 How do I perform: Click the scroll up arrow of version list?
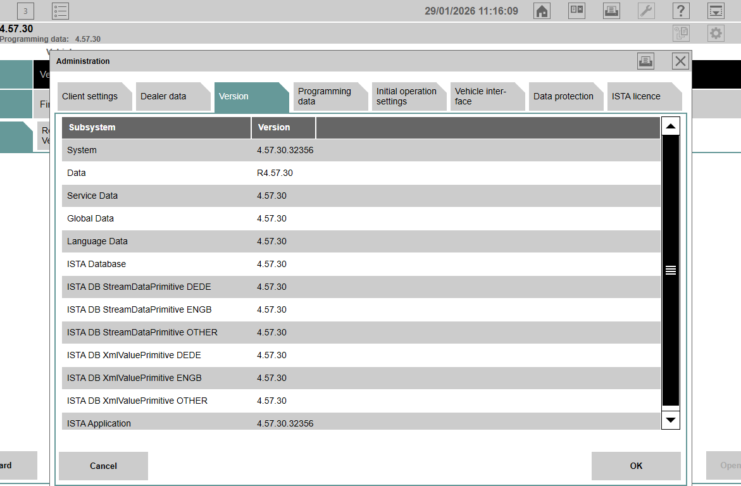(x=670, y=126)
